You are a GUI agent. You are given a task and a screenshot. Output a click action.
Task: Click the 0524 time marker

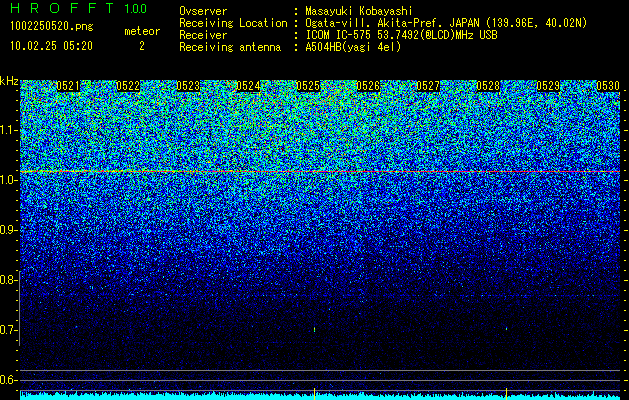click(x=248, y=86)
